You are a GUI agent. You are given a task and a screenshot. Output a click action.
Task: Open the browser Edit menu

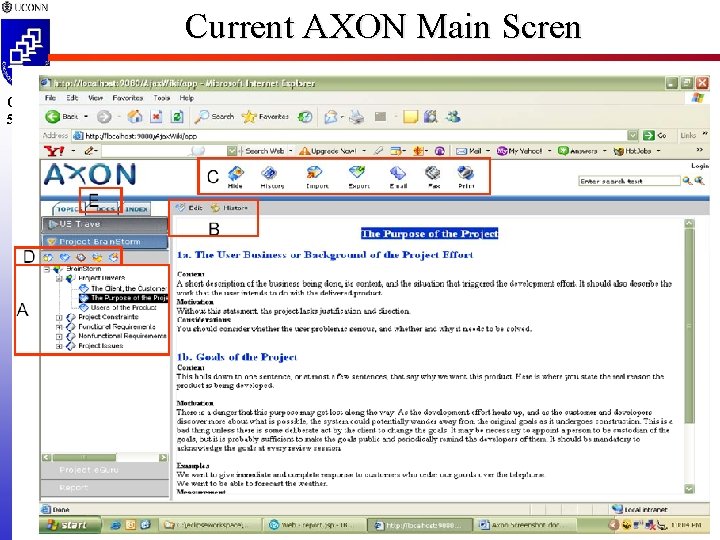72,98
